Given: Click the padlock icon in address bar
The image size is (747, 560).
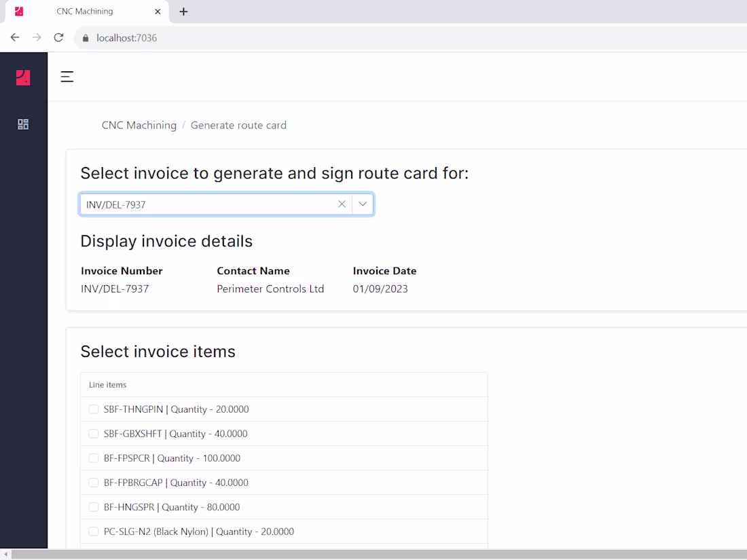Looking at the screenshot, I should pos(85,37).
